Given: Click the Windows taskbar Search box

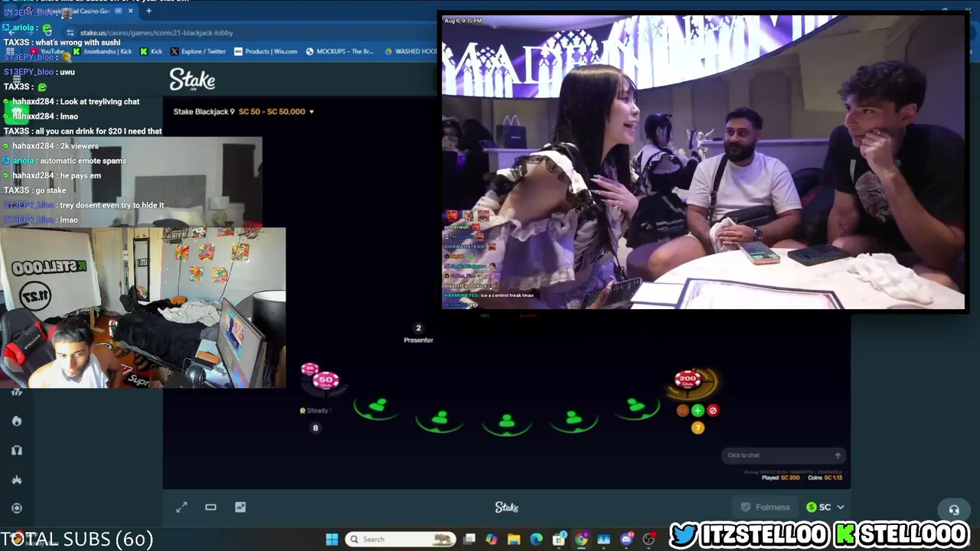Looking at the screenshot, I should pos(399,540).
